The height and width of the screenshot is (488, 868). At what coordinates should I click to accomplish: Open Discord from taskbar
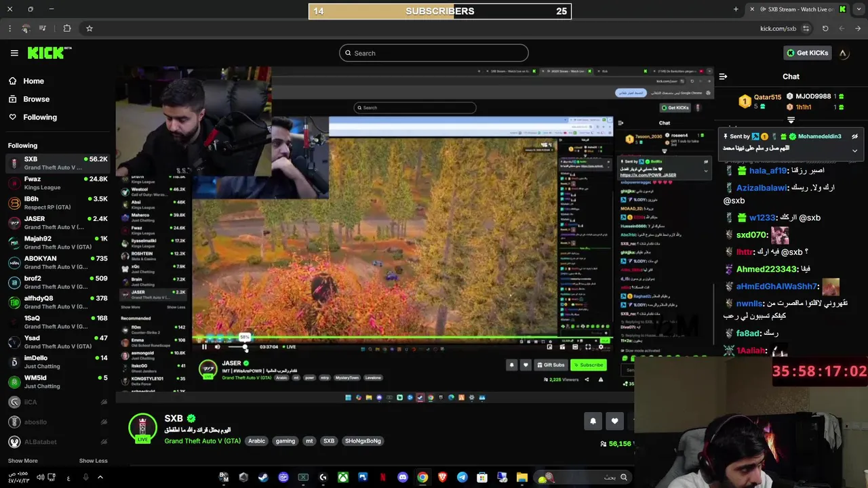tap(403, 477)
